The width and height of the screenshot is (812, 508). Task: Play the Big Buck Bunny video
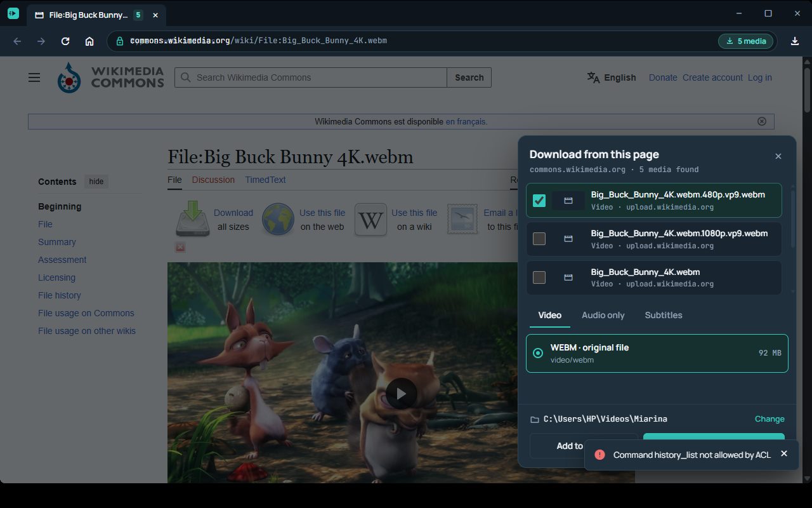(x=401, y=394)
